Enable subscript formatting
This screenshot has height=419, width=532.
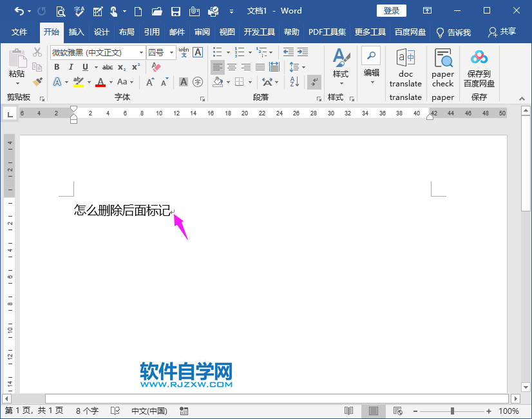point(122,67)
